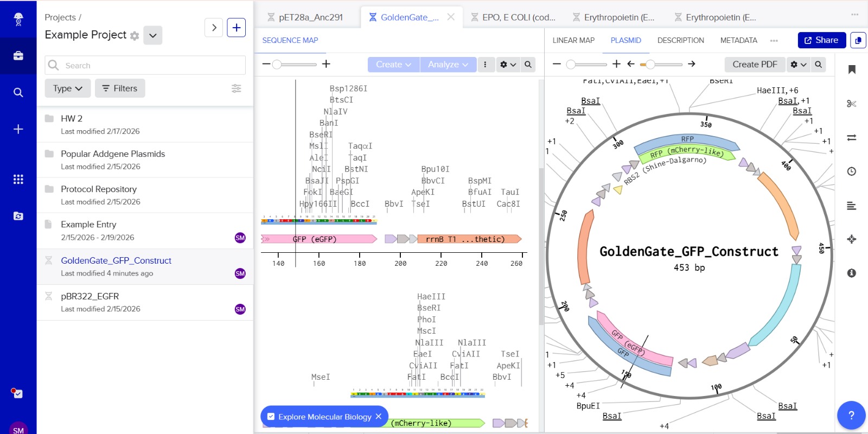Image resolution: width=868 pixels, height=434 pixels.
Task: Open the scissors digests panel
Action: [x=851, y=104]
